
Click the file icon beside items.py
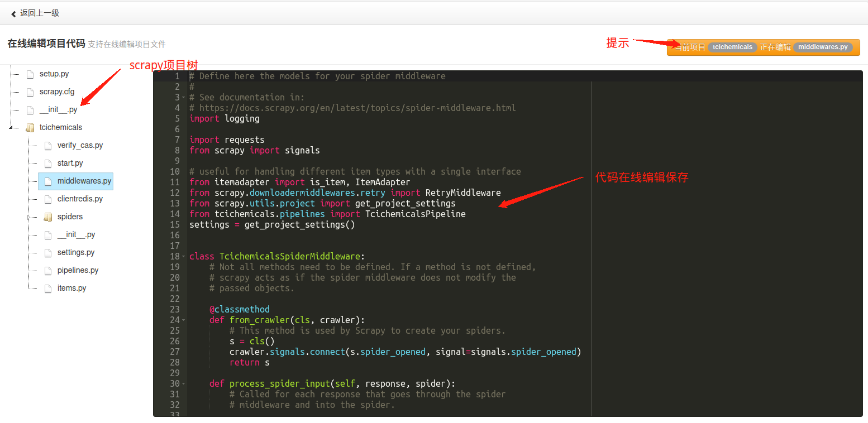tap(47, 288)
